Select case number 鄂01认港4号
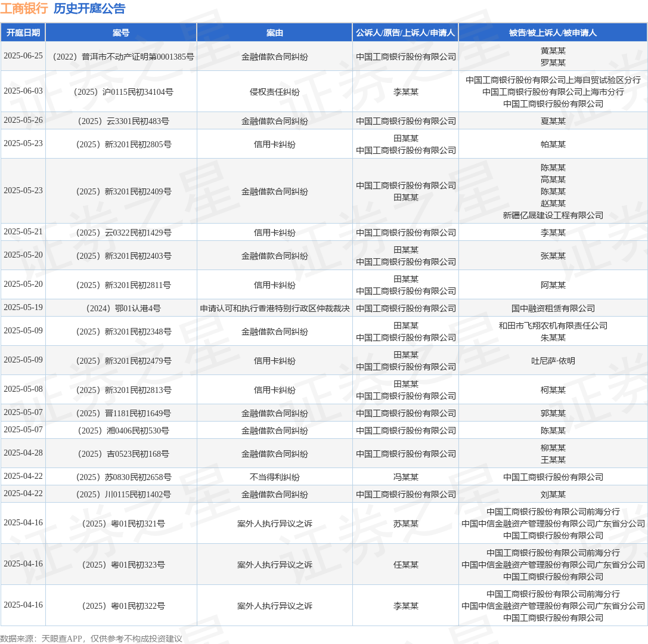Image resolution: width=648 pixels, height=644 pixels. (x=123, y=308)
